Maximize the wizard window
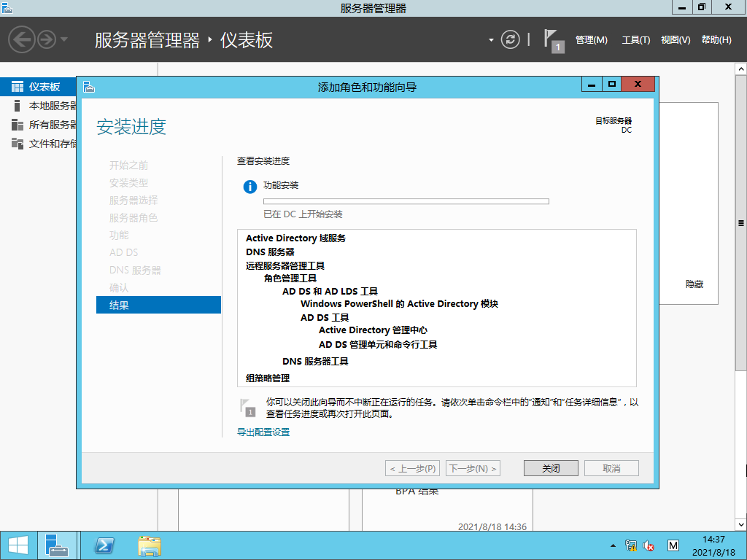This screenshot has height=560, width=747. pyautogui.click(x=612, y=85)
